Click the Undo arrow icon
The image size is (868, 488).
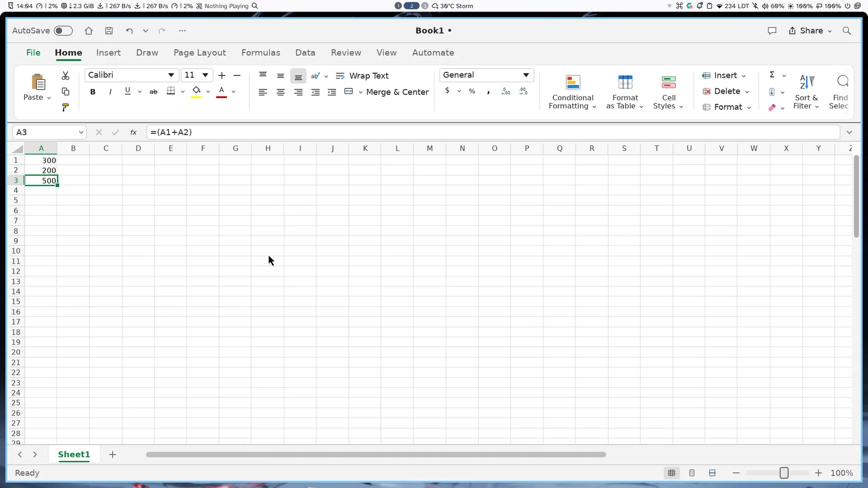[129, 31]
